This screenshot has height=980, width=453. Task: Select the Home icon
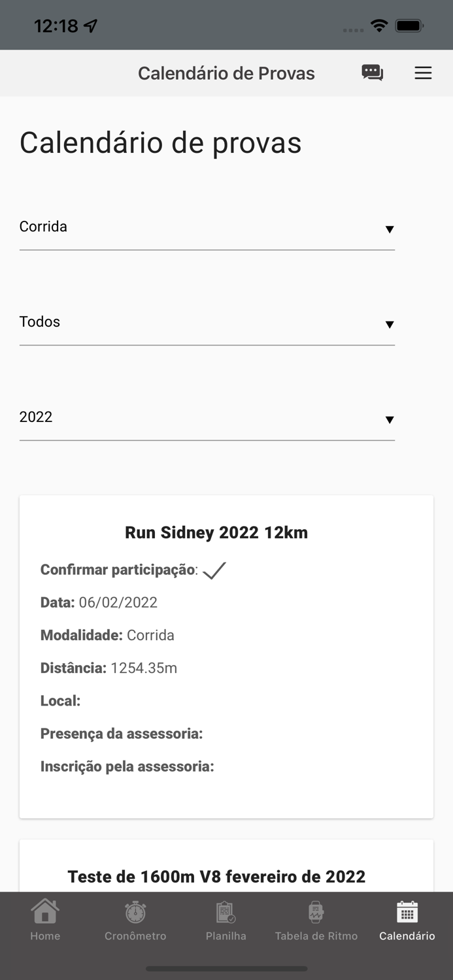pos(44,911)
